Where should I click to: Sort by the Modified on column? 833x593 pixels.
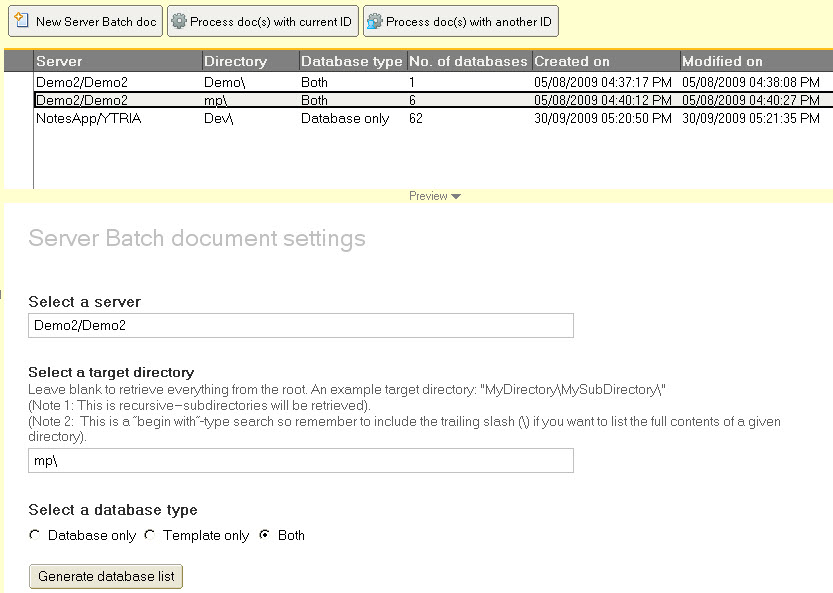pyautogui.click(x=755, y=61)
